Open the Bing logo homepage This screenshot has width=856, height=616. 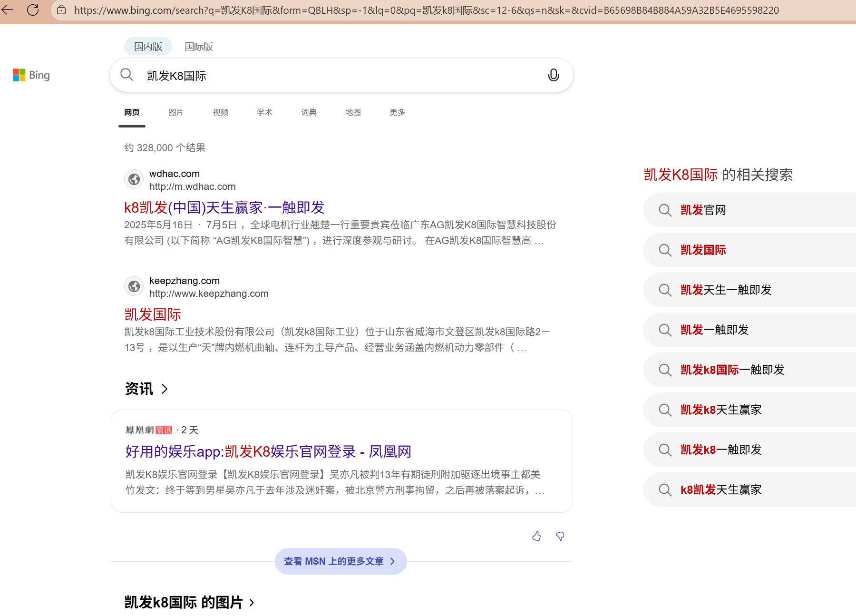click(x=31, y=75)
